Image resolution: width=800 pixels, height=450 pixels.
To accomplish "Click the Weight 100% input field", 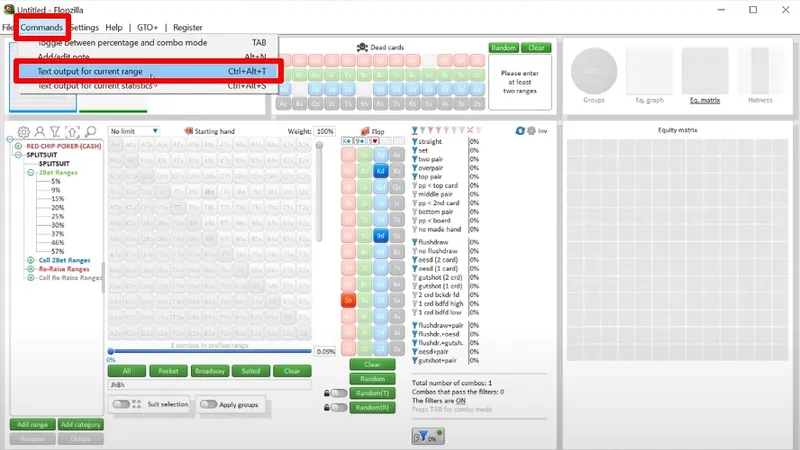I will 325,131.
